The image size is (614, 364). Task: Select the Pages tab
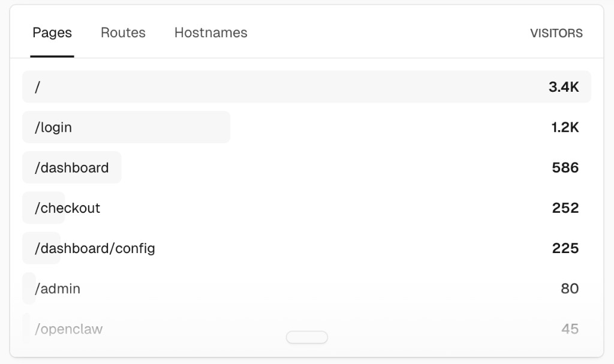pyautogui.click(x=52, y=33)
